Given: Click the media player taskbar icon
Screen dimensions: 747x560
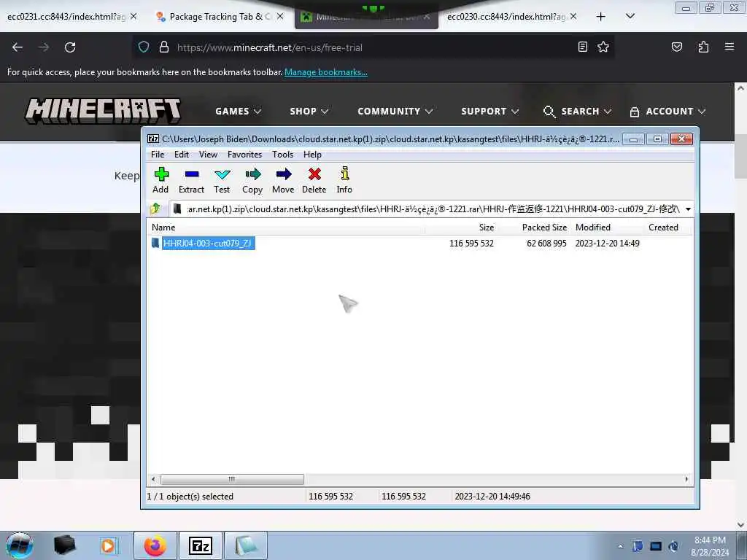Looking at the screenshot, I should (x=108, y=545).
